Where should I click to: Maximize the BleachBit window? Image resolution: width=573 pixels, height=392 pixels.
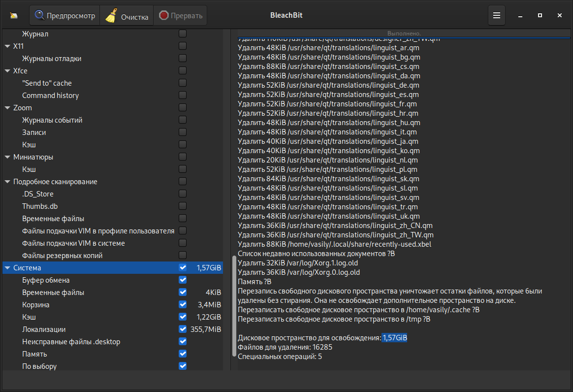(x=540, y=15)
